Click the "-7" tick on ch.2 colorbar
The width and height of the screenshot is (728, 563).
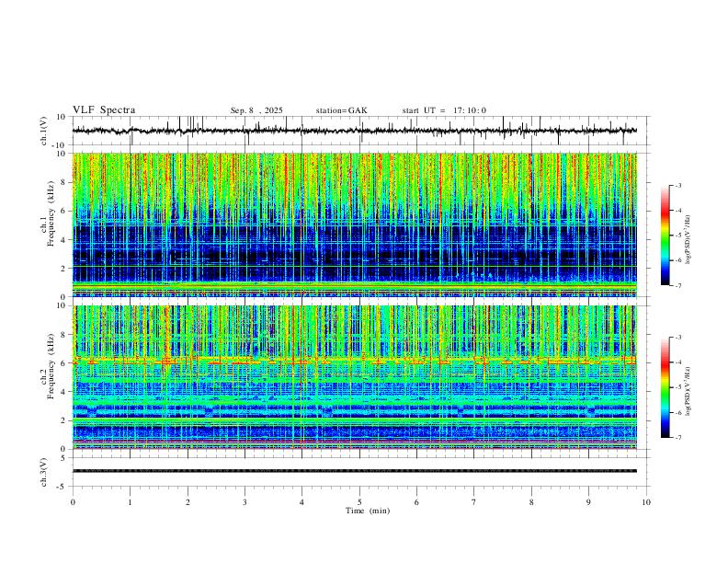(678, 437)
